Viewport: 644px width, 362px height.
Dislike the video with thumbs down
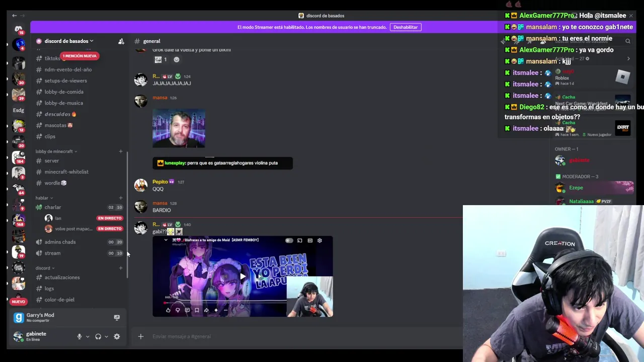point(178,310)
